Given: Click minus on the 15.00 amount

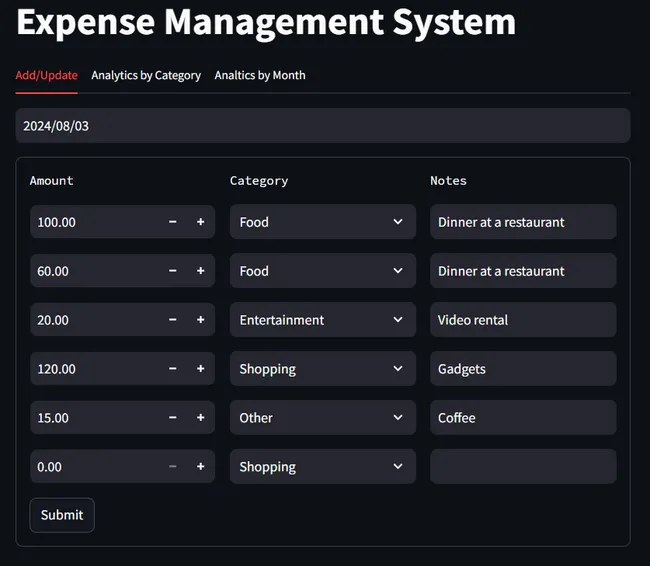Looking at the screenshot, I should [x=173, y=418].
